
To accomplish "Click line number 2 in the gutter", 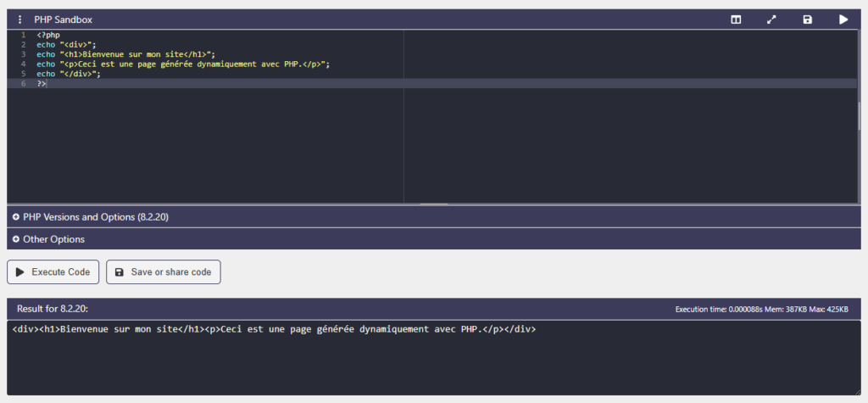I will click(23, 45).
